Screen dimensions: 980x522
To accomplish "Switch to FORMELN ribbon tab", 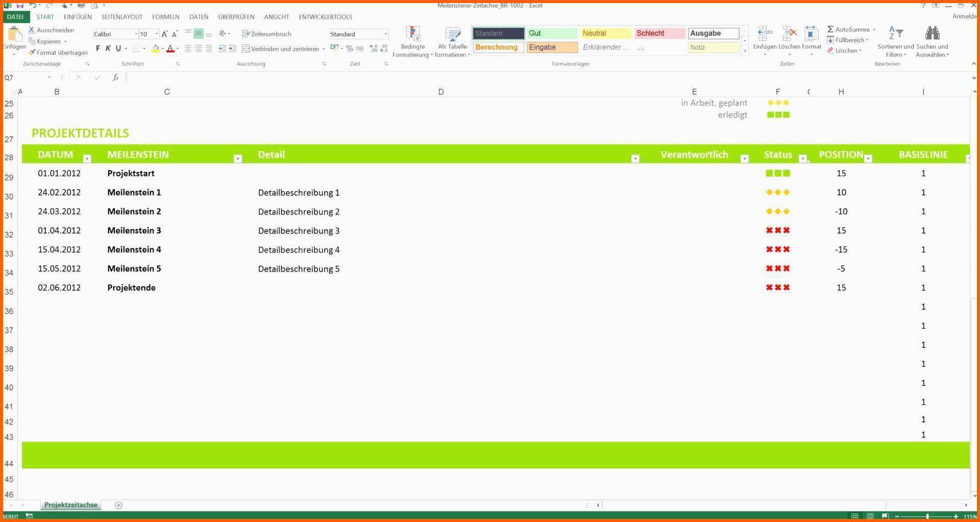I will coord(166,17).
